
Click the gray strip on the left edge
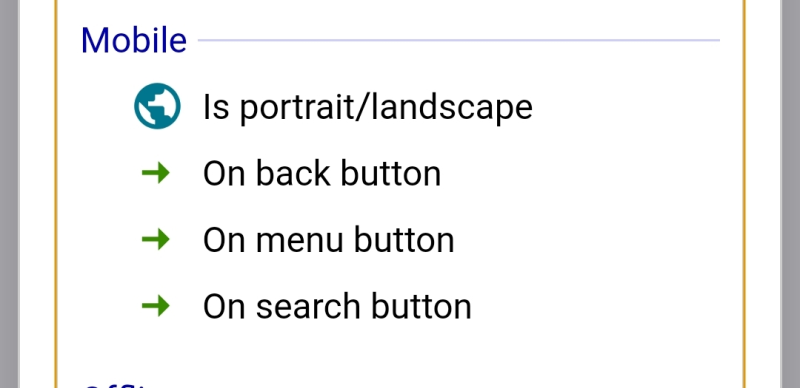[9, 194]
